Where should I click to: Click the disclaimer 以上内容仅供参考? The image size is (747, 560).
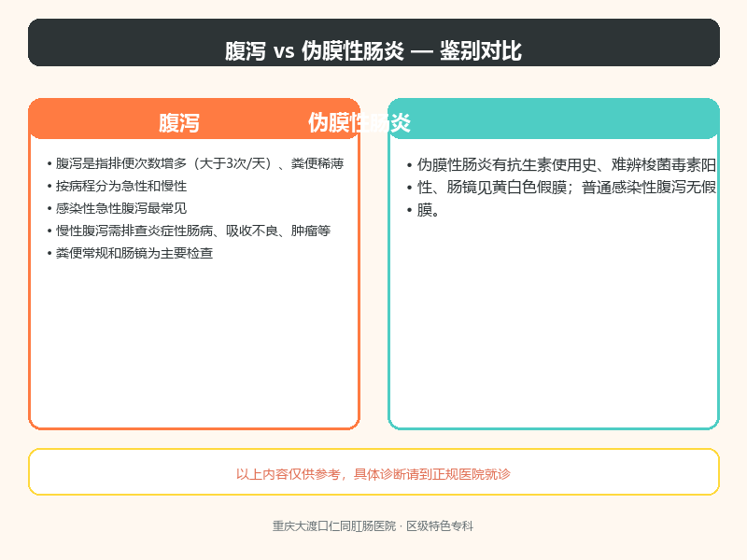tap(373, 474)
